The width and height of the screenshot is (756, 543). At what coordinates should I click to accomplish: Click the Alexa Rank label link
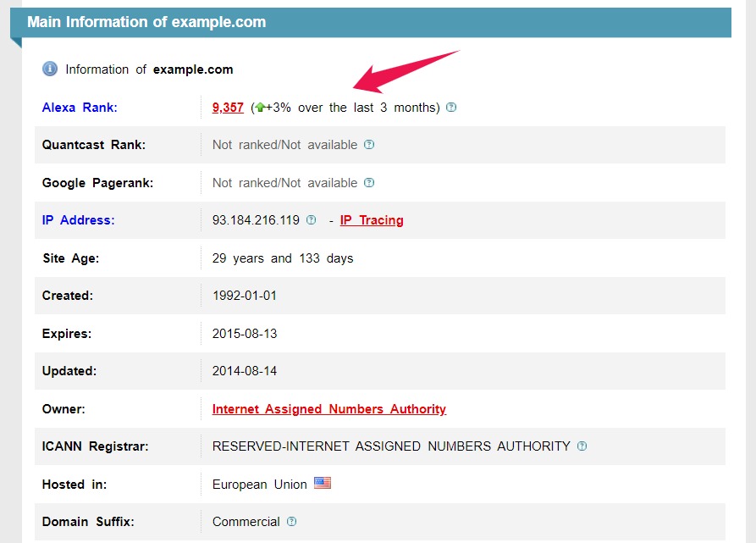[80, 107]
